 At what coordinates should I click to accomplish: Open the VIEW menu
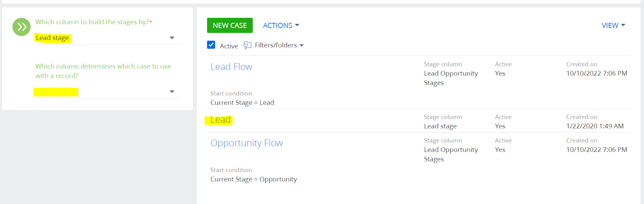[x=613, y=26]
